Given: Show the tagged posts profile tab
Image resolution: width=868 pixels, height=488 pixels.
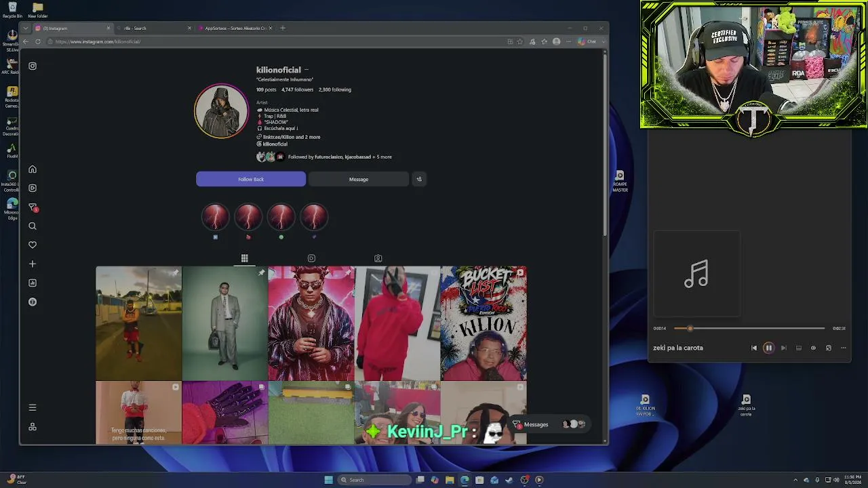Looking at the screenshot, I should pos(378,258).
